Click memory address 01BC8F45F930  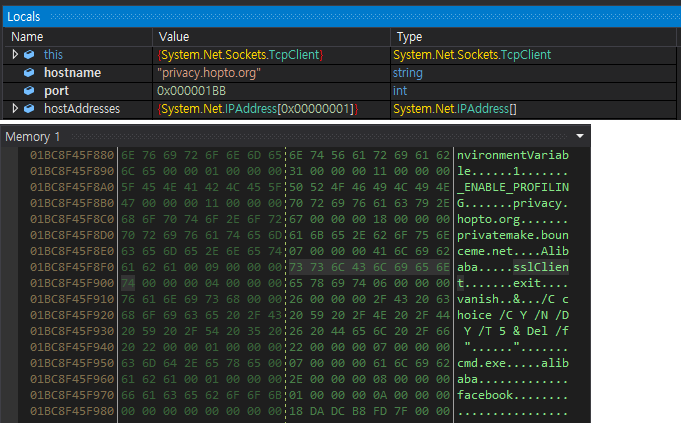point(72,331)
